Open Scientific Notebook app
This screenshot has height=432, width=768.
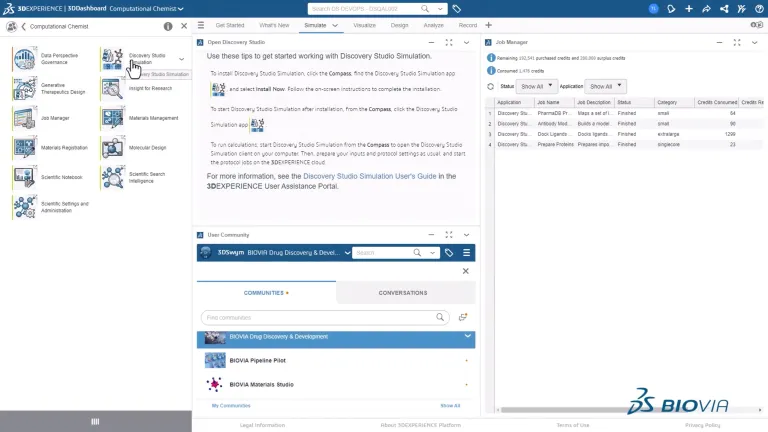(x=24, y=177)
